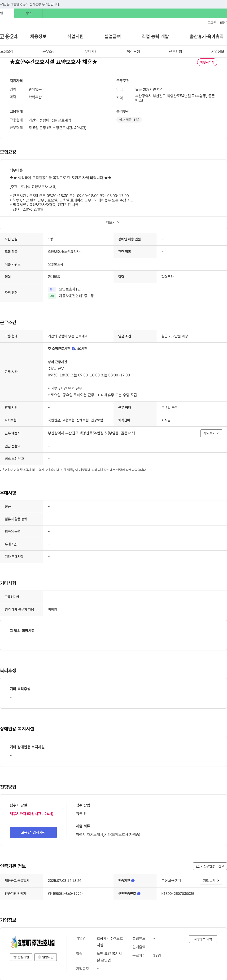Screen dimensions: 227x980
Task: Block company with 열람차단 button
Action: click(x=46, y=957)
